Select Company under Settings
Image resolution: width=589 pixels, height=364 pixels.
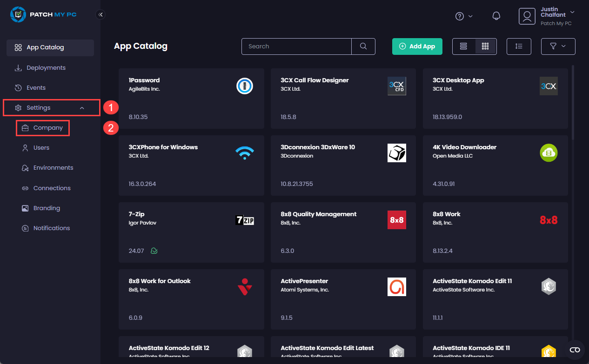tap(48, 128)
